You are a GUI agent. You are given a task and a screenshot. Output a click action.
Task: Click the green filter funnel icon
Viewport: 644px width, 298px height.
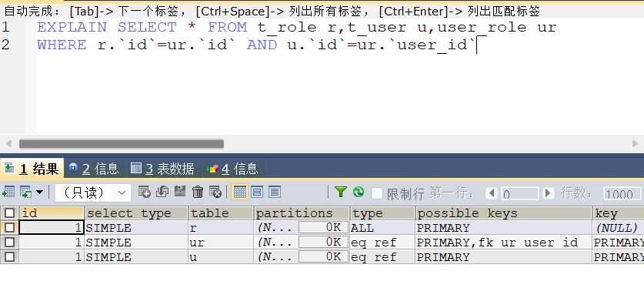pyautogui.click(x=341, y=192)
